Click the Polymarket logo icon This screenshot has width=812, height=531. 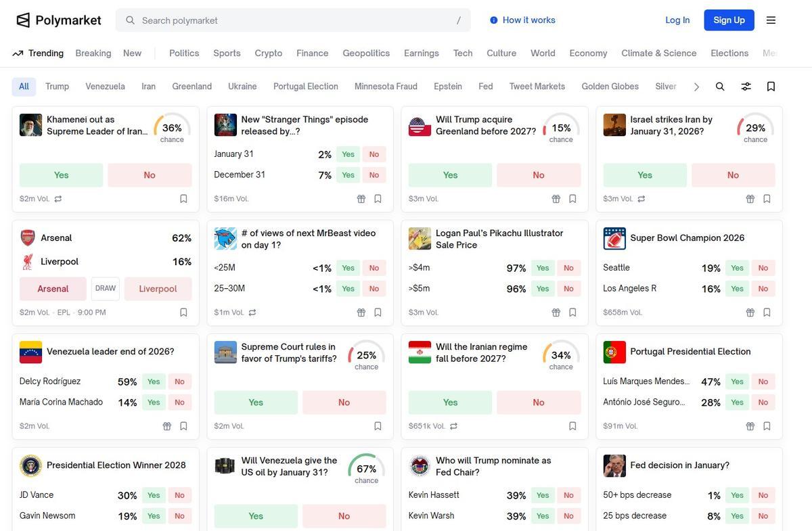pyautogui.click(x=23, y=20)
